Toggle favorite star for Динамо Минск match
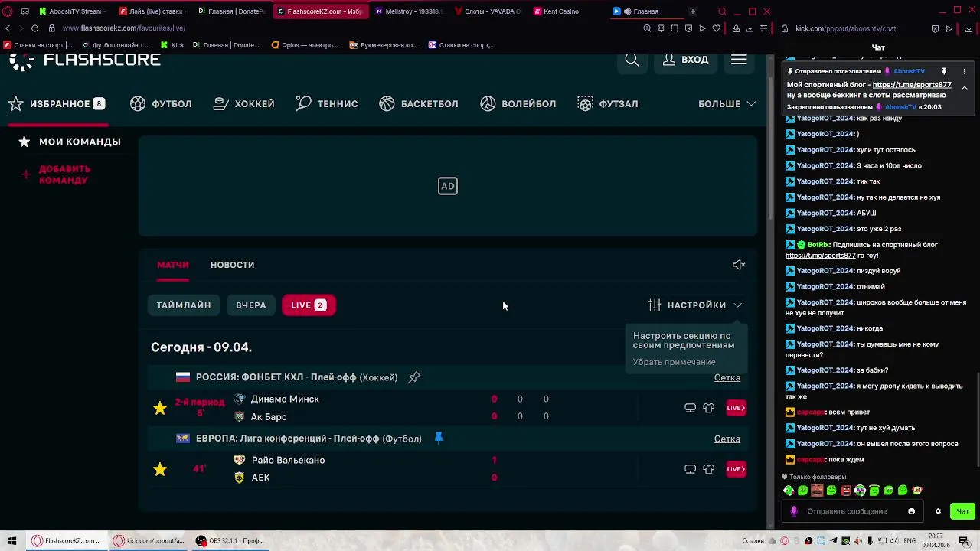The image size is (980, 551). (160, 408)
